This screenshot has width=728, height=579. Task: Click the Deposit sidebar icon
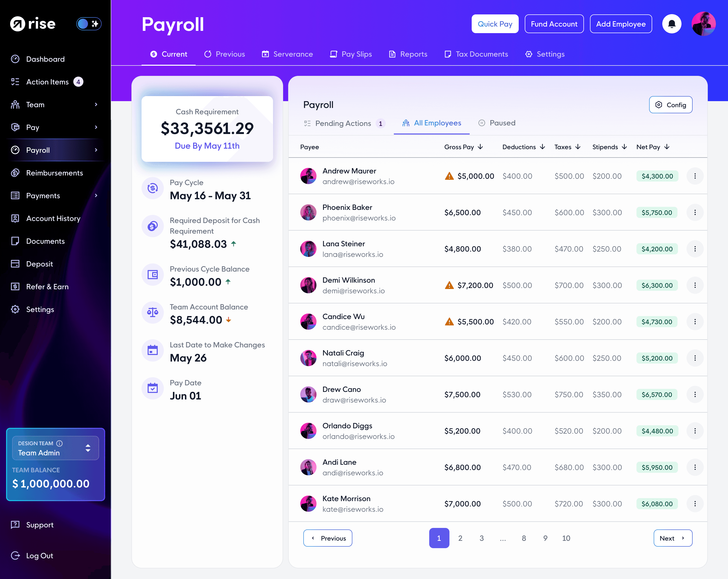(15, 264)
